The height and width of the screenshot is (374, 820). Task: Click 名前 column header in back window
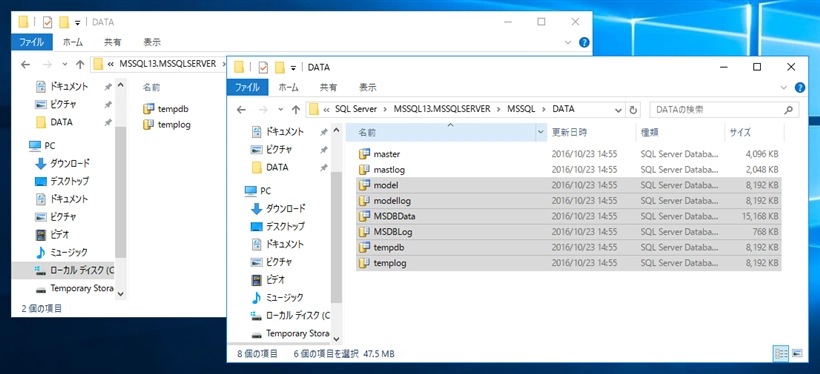pyautogui.click(x=152, y=87)
